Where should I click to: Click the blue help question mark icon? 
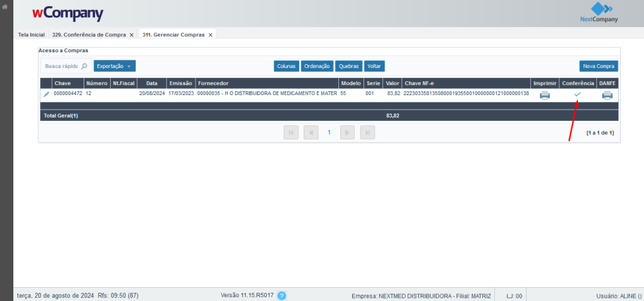[282, 295]
